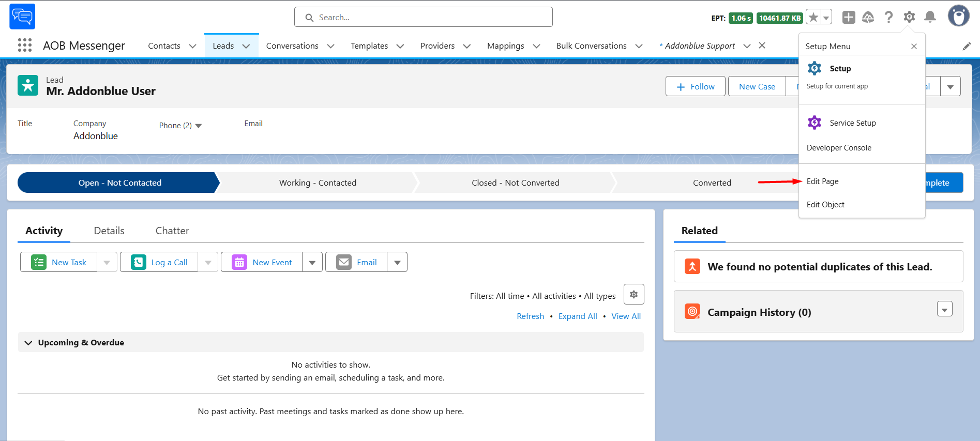Click the green Lead record icon
This screenshot has height=441, width=980.
(x=28, y=85)
